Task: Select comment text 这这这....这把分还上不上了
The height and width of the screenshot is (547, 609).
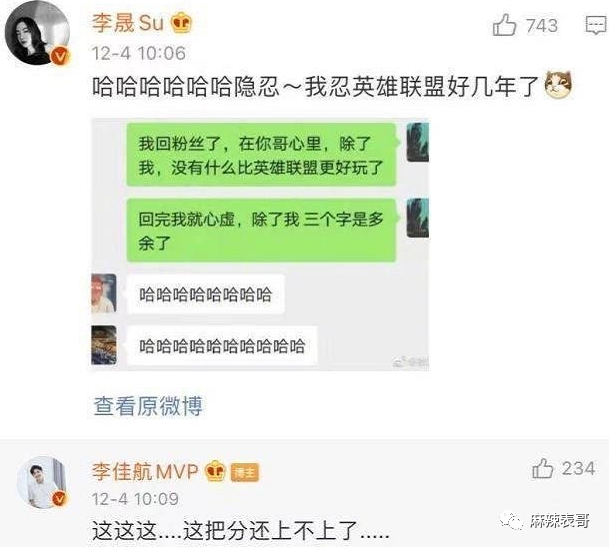Action: (241, 530)
